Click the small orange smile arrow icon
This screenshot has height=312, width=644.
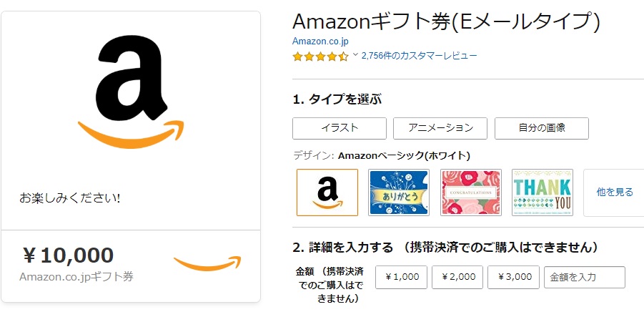coord(207,263)
